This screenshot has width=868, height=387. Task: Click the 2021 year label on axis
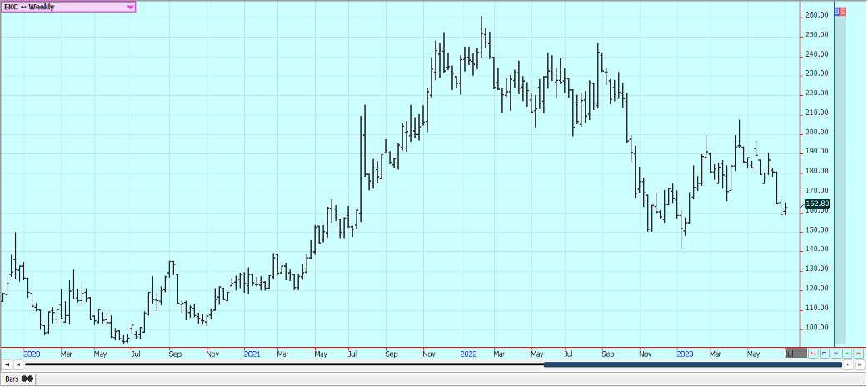pos(252,353)
